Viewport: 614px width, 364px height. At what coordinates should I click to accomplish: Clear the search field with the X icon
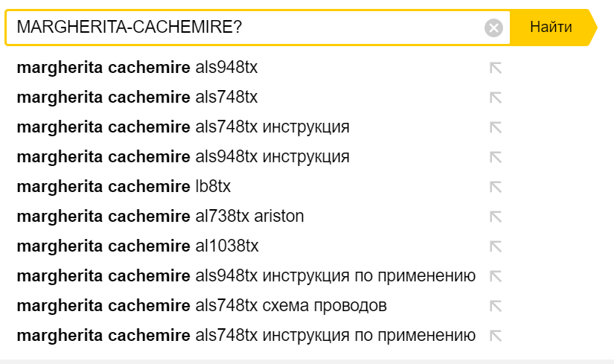pyautogui.click(x=493, y=28)
